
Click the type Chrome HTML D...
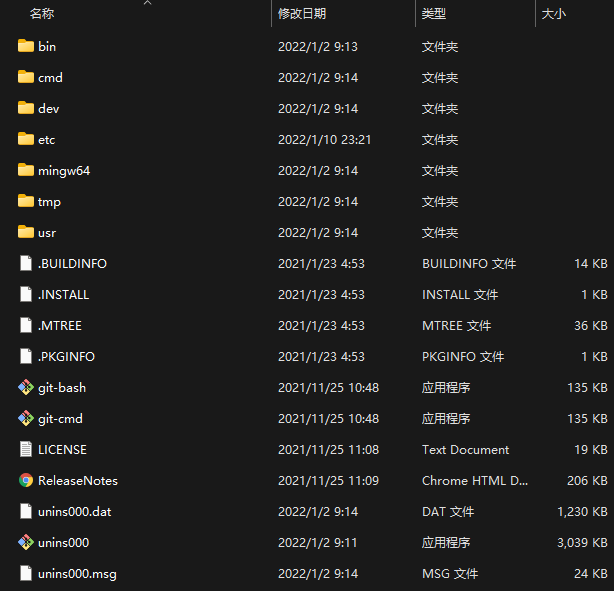pyautogui.click(x=475, y=480)
